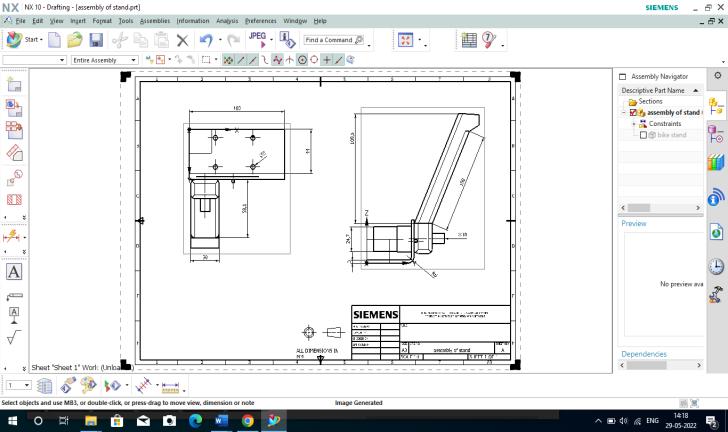Click the Feature Control Frame icon
Image resolution: width=728 pixels, height=432 pixels.
[x=14, y=296]
